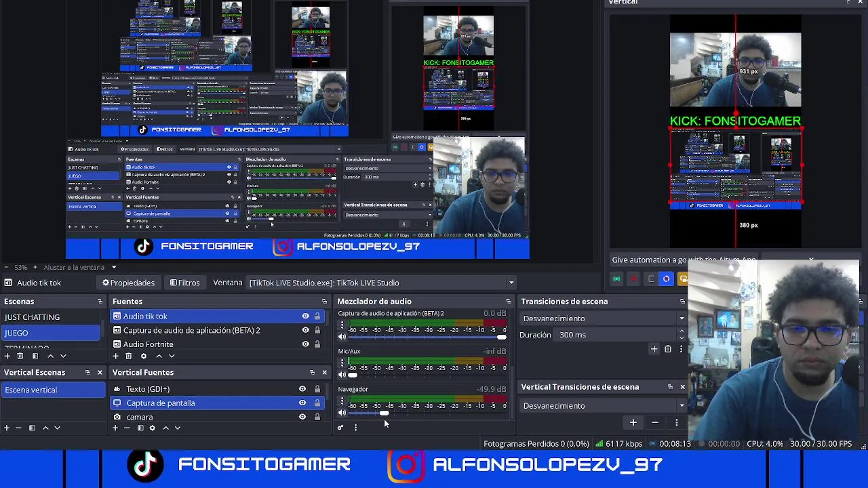Close the Vertical Fuentes dock
Image resolution: width=868 pixels, height=488 pixels.
click(324, 372)
